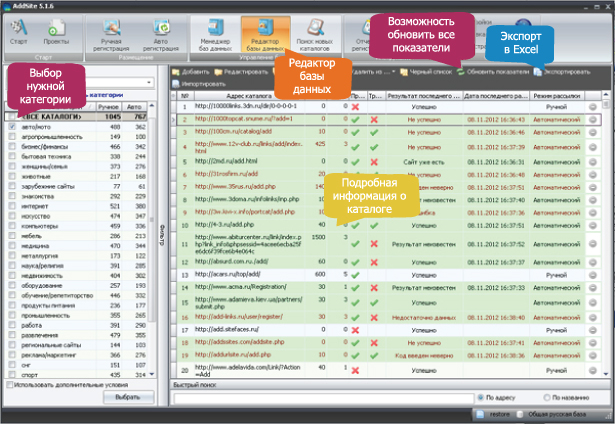Open the Удалить из... dropdown

pos(393,72)
